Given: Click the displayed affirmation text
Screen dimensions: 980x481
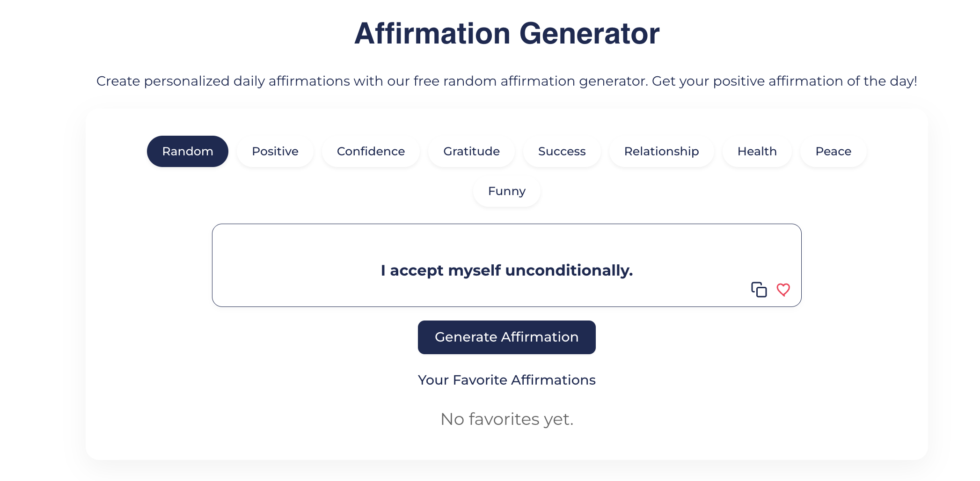Looking at the screenshot, I should pyautogui.click(x=506, y=270).
